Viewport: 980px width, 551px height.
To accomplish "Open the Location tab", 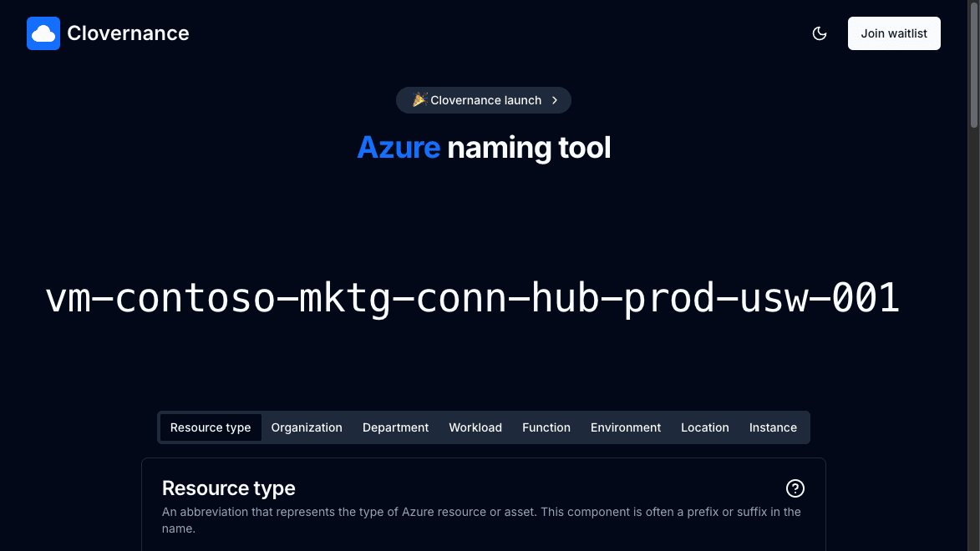I will tap(705, 427).
